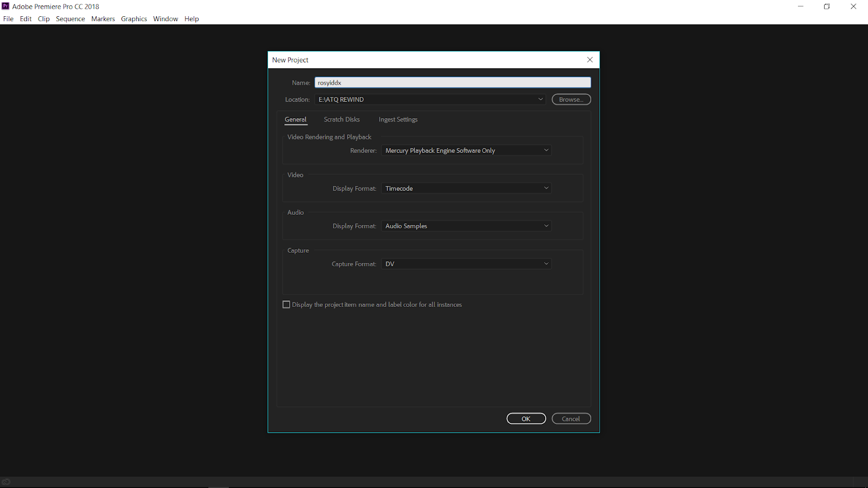Click the Adobe Premiere Pro app icon in title bar
This screenshot has height=488, width=868.
click(x=5, y=7)
